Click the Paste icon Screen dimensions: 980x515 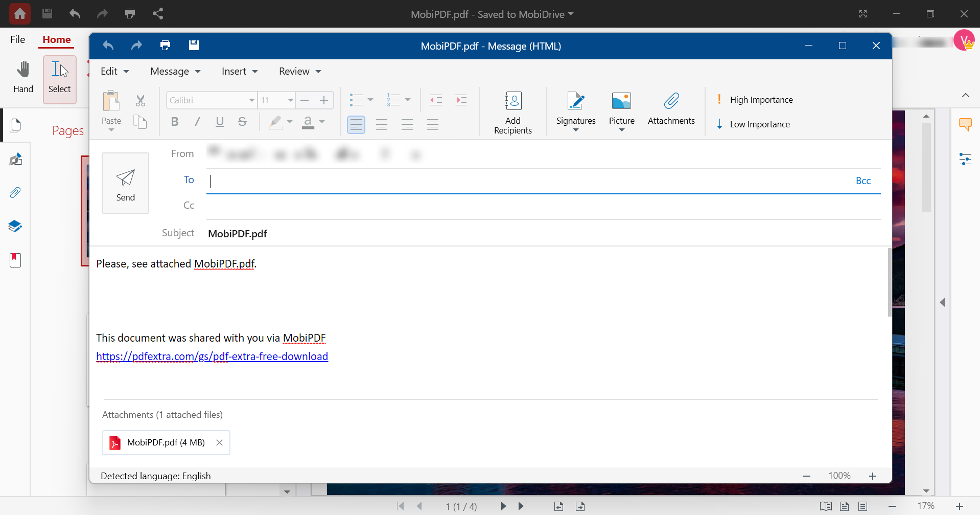pyautogui.click(x=111, y=101)
